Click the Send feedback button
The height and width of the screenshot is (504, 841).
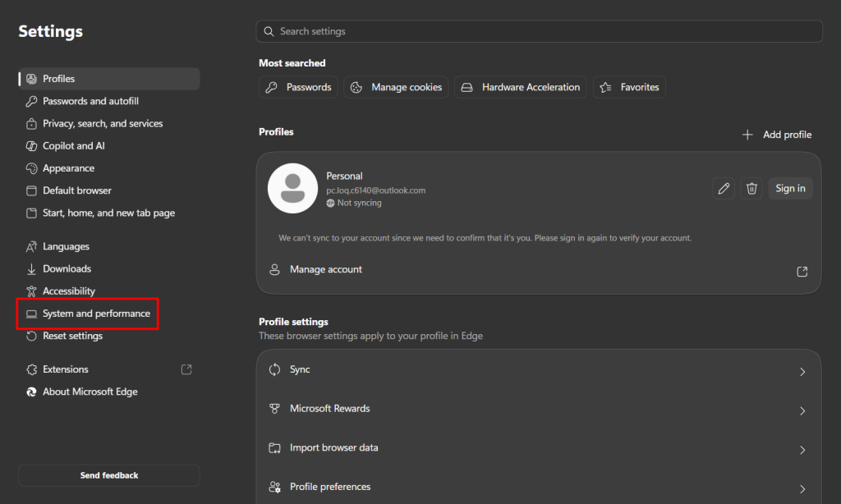(x=109, y=475)
